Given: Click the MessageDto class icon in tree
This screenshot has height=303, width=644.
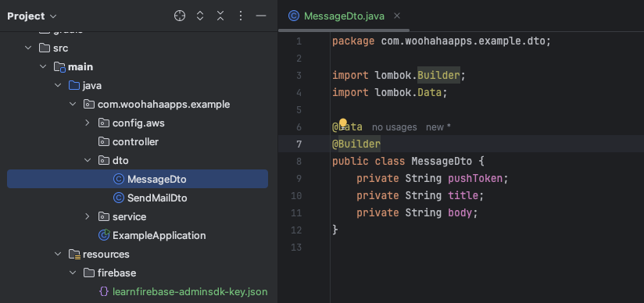Looking at the screenshot, I should tap(118, 179).
